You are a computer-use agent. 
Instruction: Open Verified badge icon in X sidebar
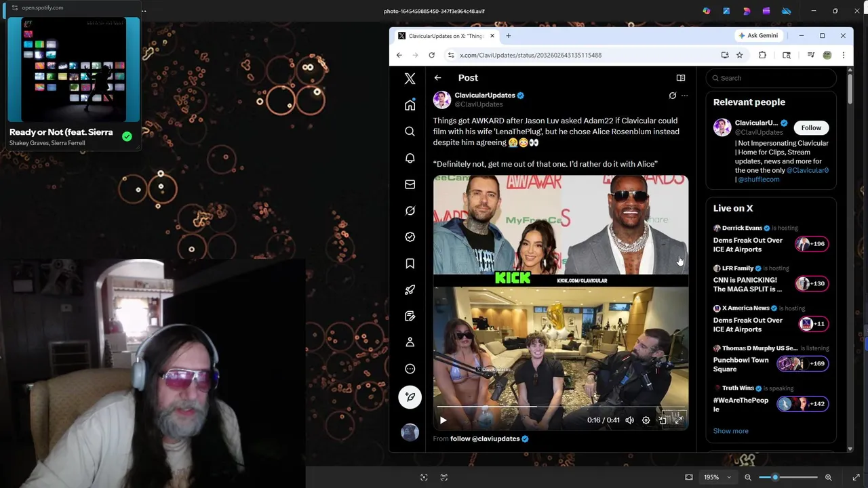tap(410, 237)
